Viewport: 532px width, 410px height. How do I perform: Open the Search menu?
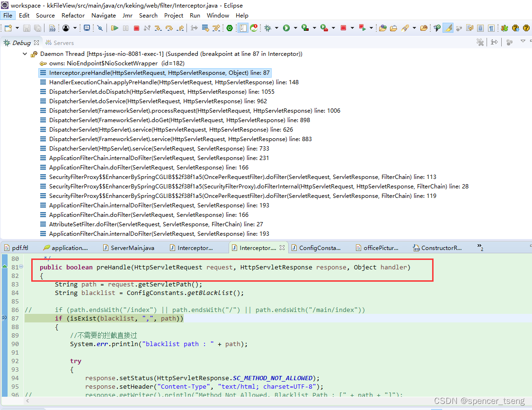tap(148, 15)
